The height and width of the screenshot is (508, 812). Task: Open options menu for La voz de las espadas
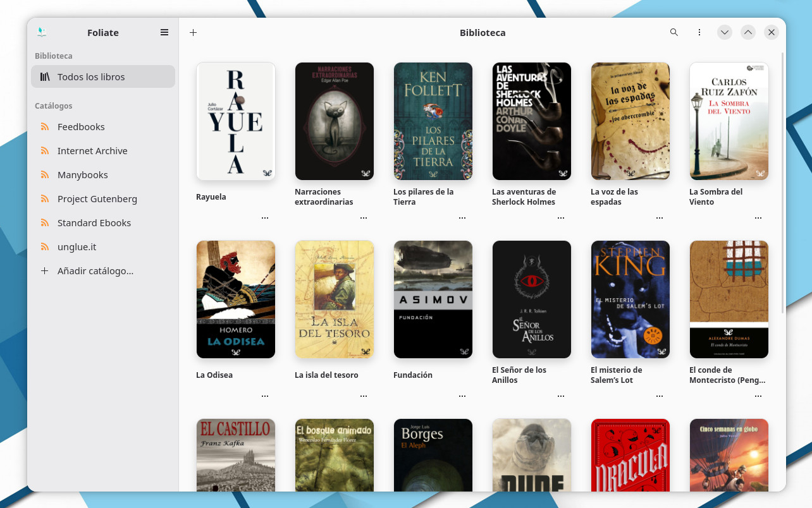660,217
